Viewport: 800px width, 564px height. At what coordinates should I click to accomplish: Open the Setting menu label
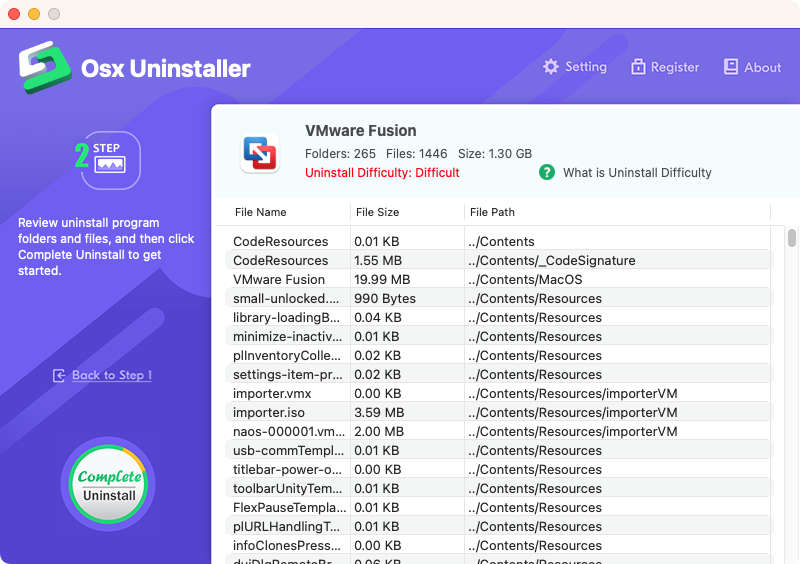click(x=586, y=67)
